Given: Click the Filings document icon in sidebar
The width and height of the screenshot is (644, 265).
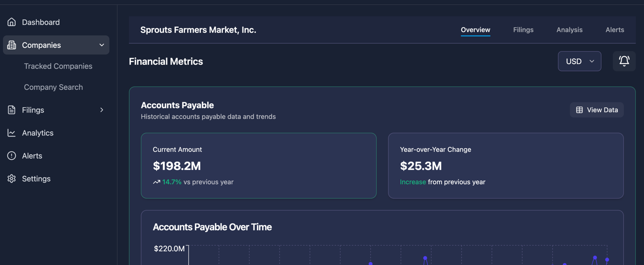Looking at the screenshot, I should point(11,110).
